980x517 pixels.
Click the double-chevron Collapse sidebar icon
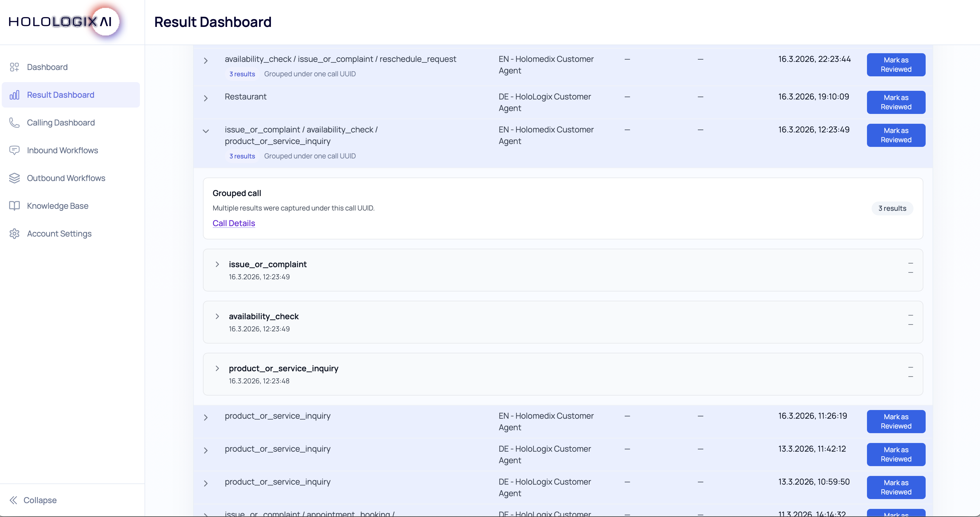[x=14, y=500]
